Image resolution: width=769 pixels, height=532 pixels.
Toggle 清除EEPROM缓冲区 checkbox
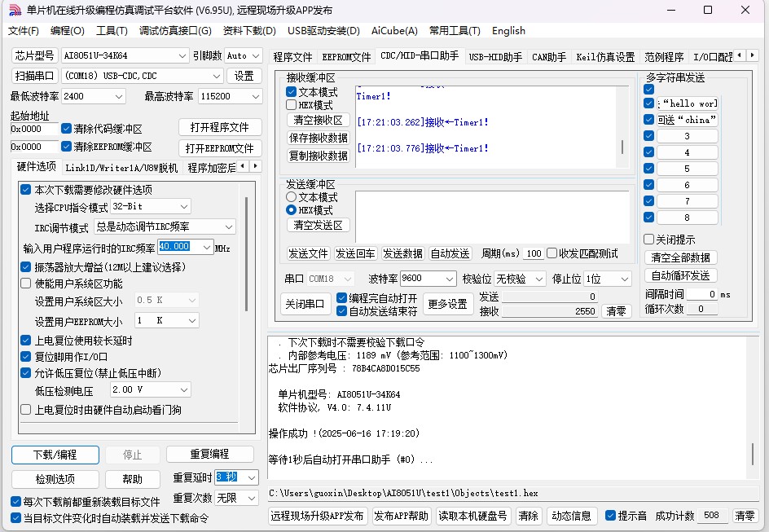66,146
